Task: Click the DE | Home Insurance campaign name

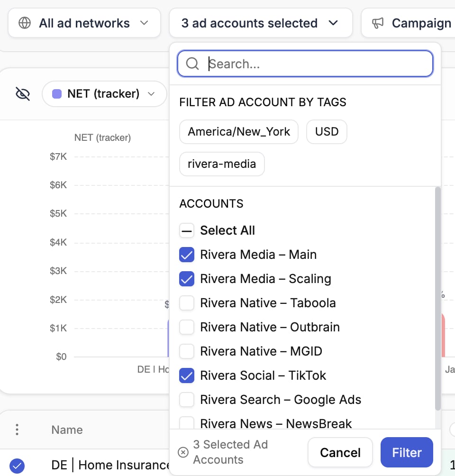Action: coord(110,465)
